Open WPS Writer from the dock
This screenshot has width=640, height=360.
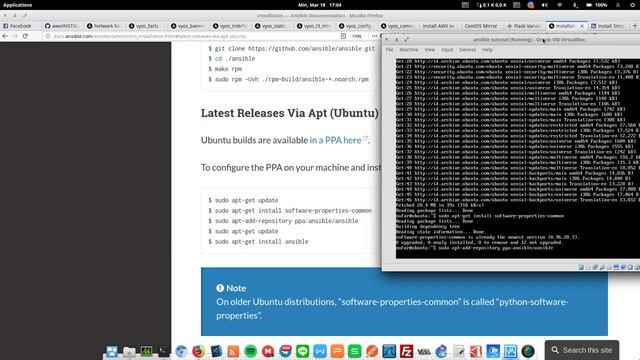[x=320, y=351]
